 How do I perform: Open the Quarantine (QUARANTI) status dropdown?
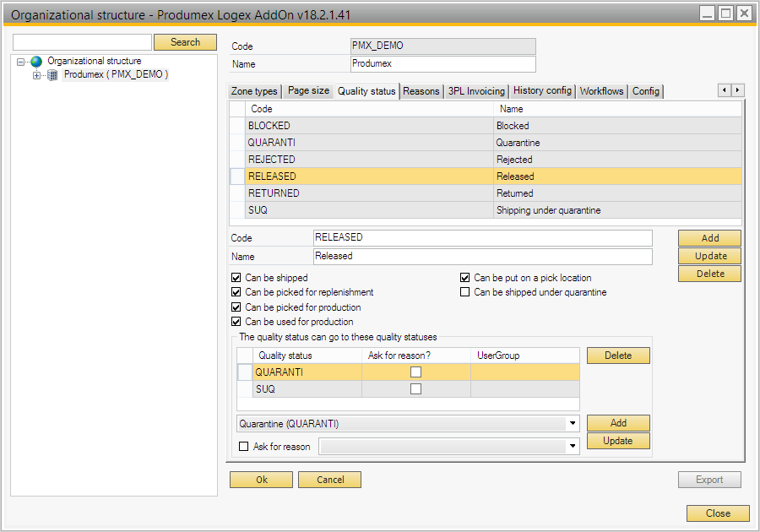[x=573, y=424]
